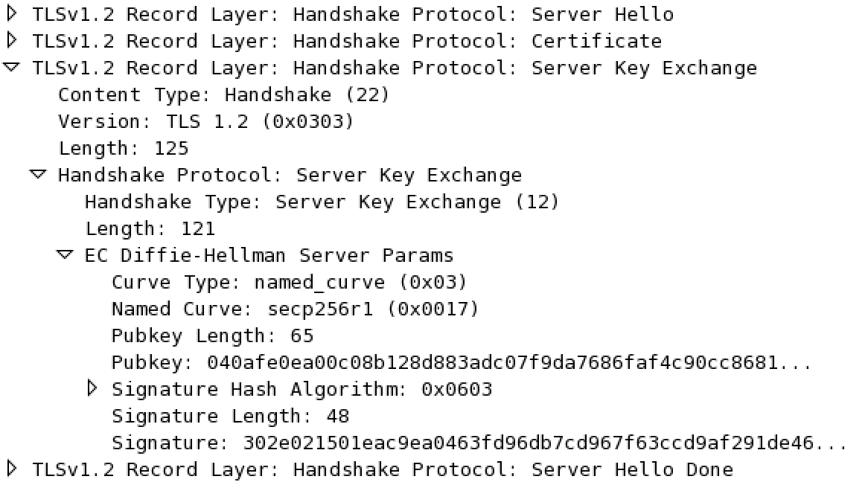Select the Signature Length: 48 field
868x485 pixels.
[x=231, y=416]
